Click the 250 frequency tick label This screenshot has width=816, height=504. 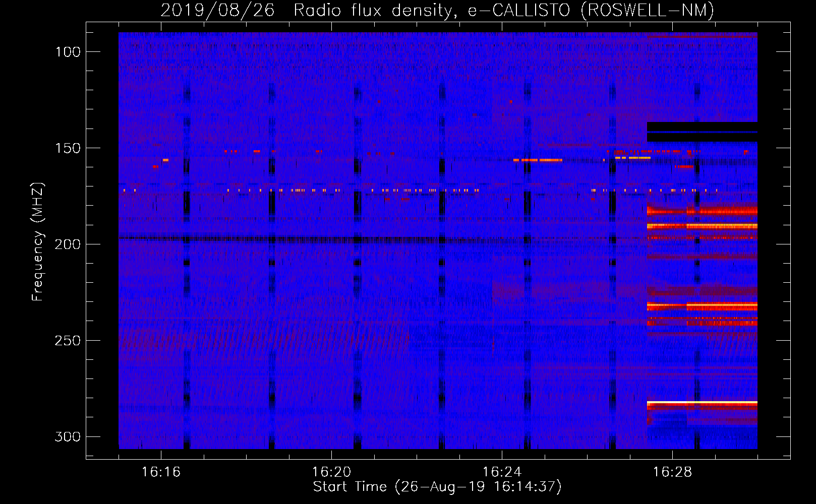pos(68,341)
